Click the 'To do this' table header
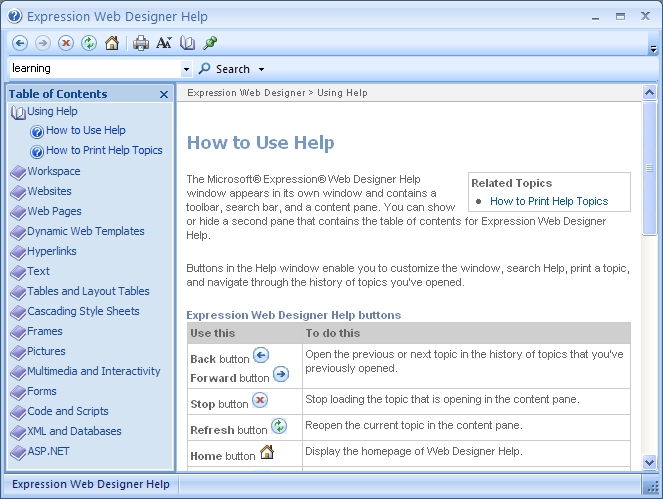663x499 pixels. [333, 333]
